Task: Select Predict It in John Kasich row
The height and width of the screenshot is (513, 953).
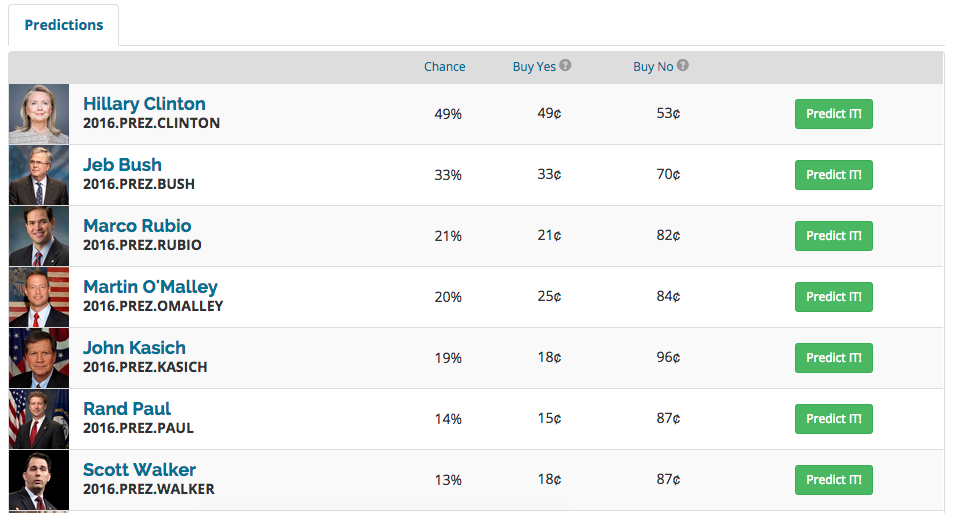Action: (x=833, y=358)
